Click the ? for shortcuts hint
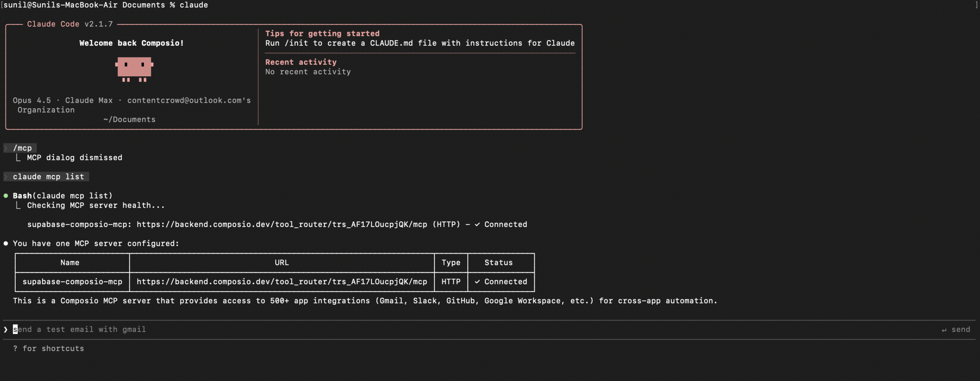The height and width of the screenshot is (381, 980). (x=49, y=348)
